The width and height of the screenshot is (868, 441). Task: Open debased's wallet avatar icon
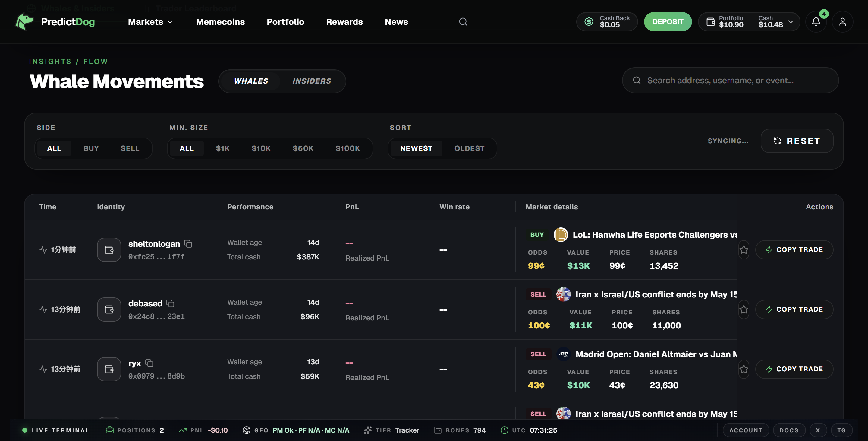[x=109, y=309]
